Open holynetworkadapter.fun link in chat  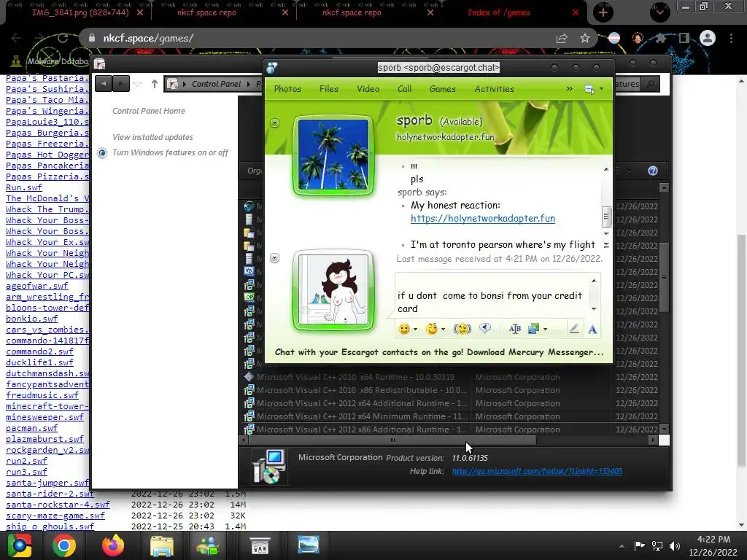(x=483, y=219)
